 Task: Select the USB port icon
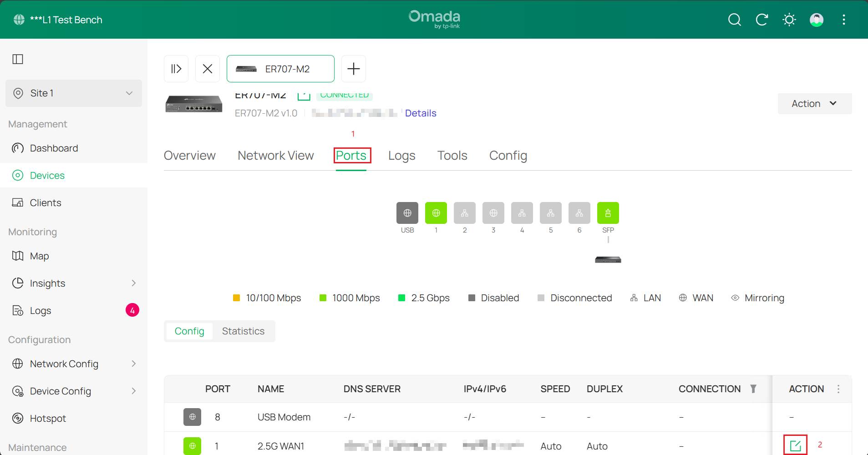click(407, 213)
